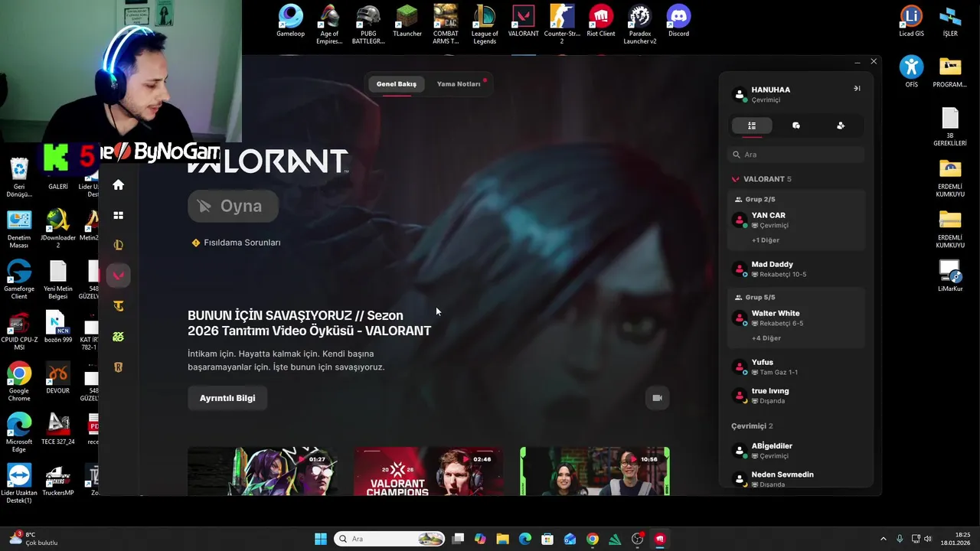
Task: Select friend Neden Sevmedin
Action: [x=796, y=479]
